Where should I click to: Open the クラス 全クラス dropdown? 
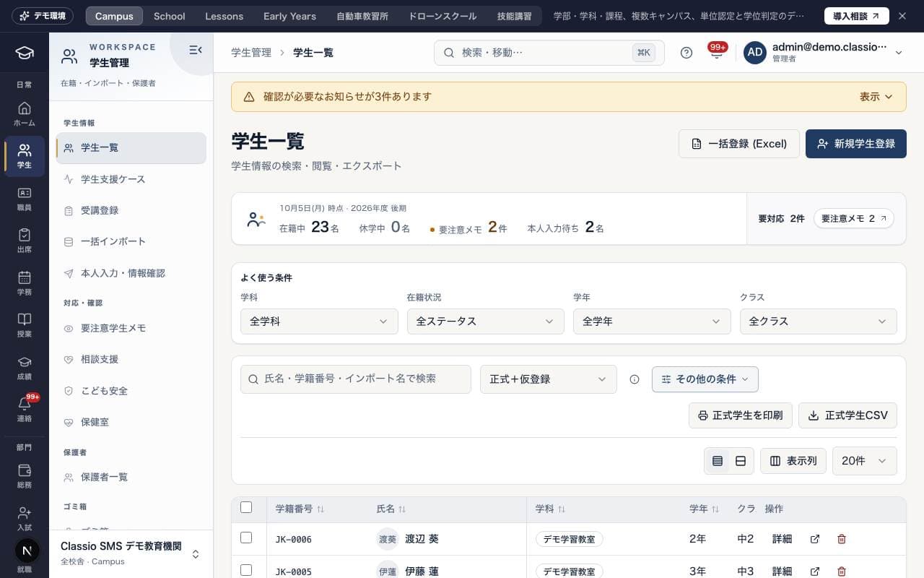[x=819, y=322]
